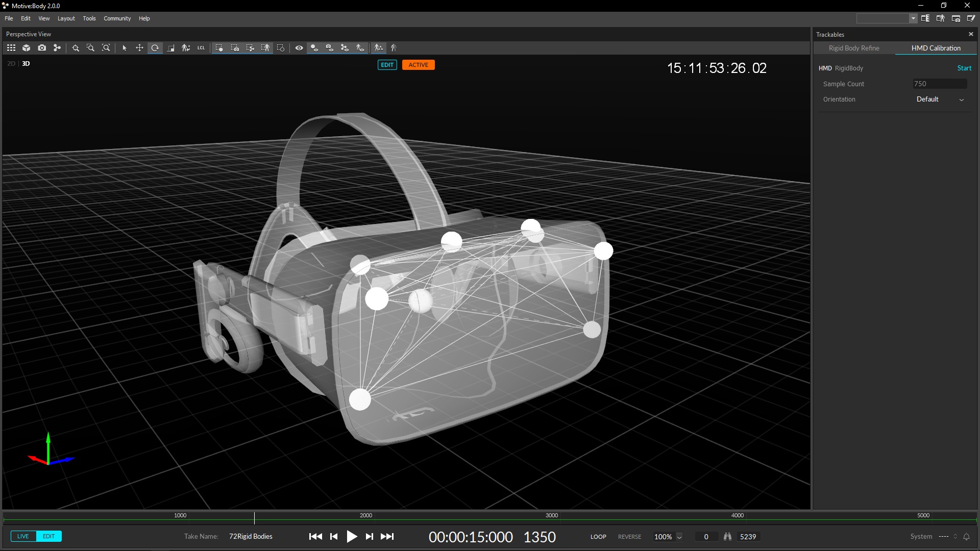Image resolution: width=980 pixels, height=551 pixels.
Task: Toggle marker visibility with the eye icon
Action: pos(299,47)
